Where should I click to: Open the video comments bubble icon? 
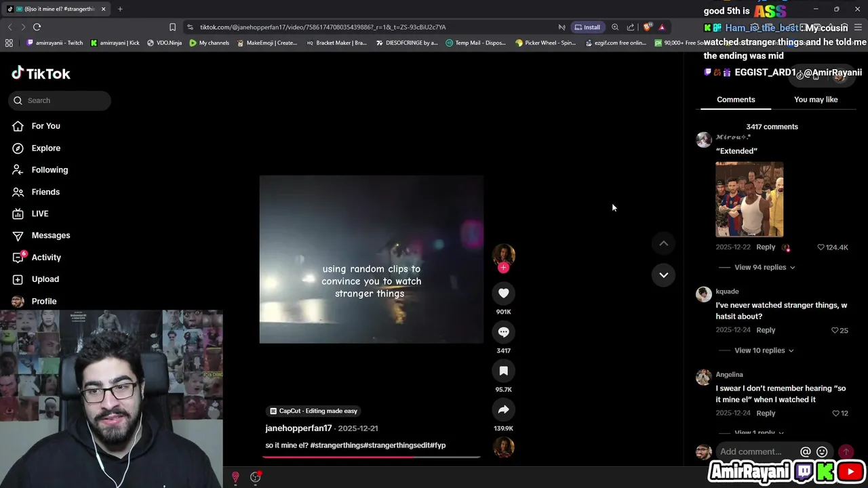pyautogui.click(x=503, y=332)
